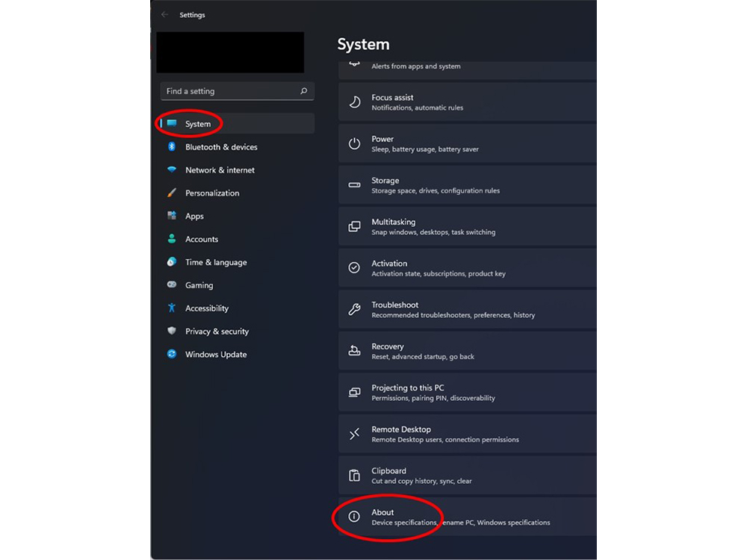Click the overlapping windows Multitasking icon
The image size is (747, 560).
pos(354,226)
